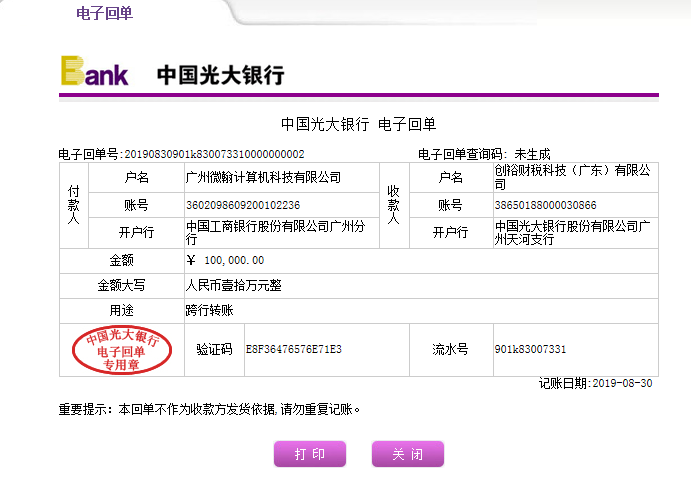Click the 金额大写 row label

click(121, 286)
